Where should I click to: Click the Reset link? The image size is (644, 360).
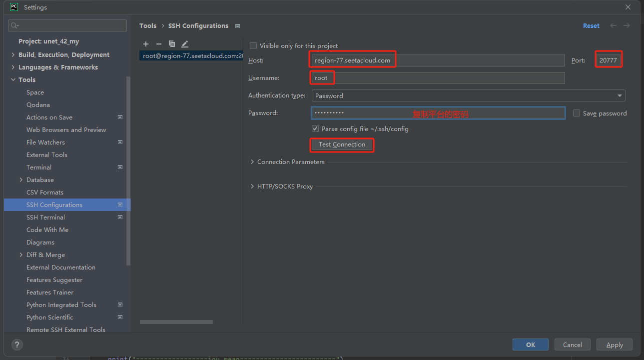(591, 26)
